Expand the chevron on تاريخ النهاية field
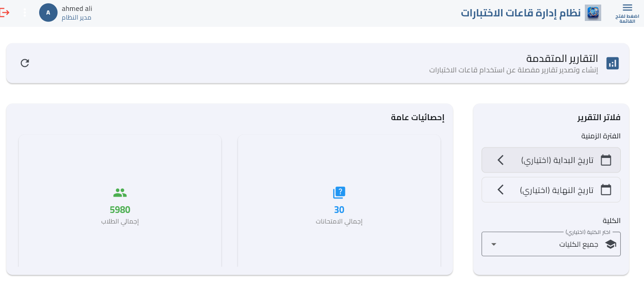Image resolution: width=644 pixels, height=284 pixels. pyautogui.click(x=501, y=189)
